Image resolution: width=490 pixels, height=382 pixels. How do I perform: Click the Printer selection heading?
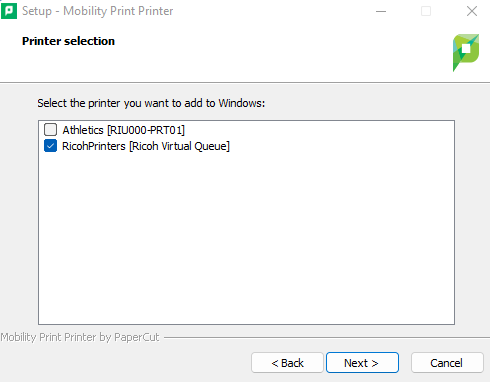point(68,41)
